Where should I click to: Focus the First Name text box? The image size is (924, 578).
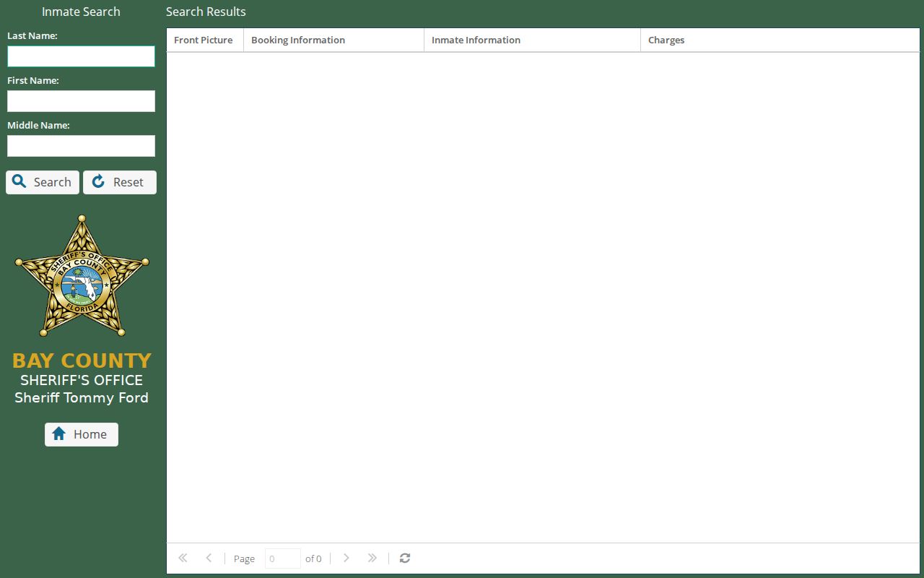[x=81, y=101]
